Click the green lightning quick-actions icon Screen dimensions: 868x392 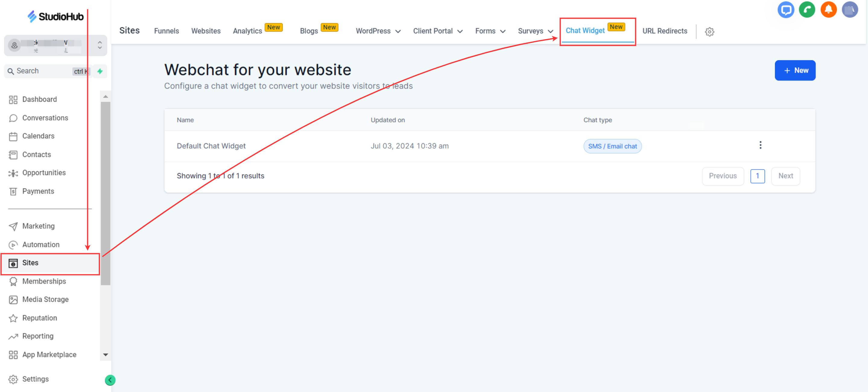pos(100,71)
